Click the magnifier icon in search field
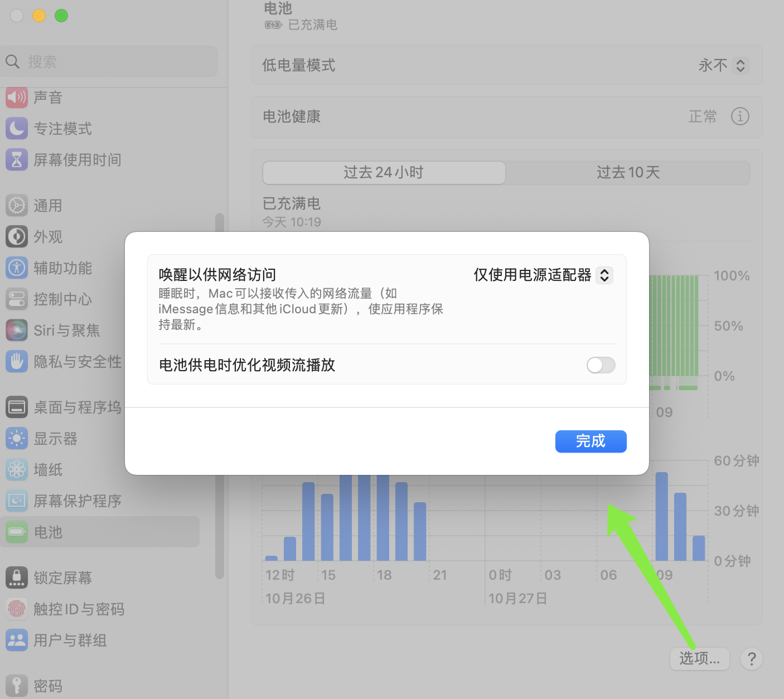The image size is (784, 699). (13, 61)
